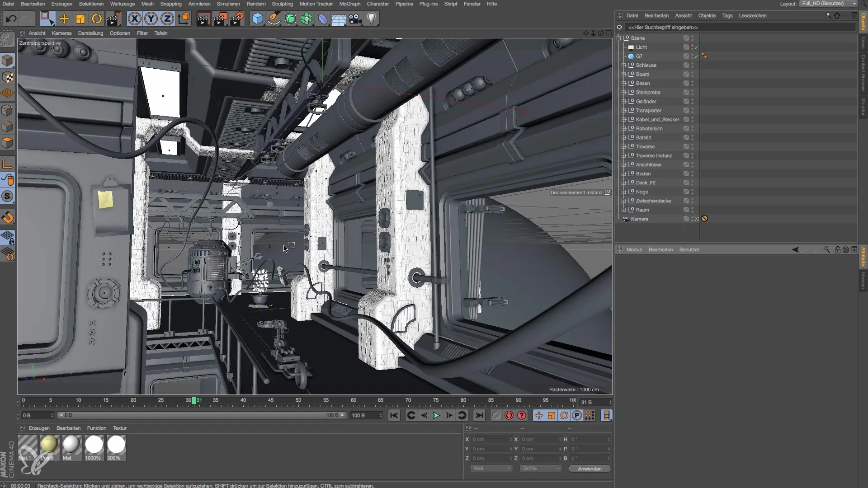Open the Welt coordinate dropdown
Image resolution: width=868 pixels, height=488 pixels.
coord(491,469)
